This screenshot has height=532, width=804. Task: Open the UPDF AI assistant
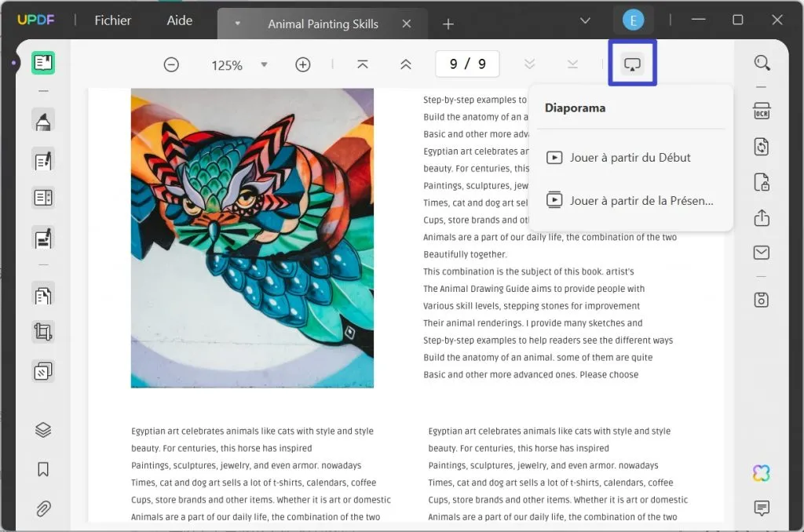pyautogui.click(x=761, y=472)
